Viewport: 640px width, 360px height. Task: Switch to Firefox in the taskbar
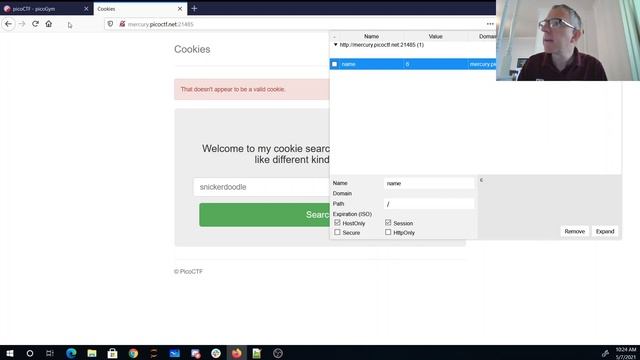(x=236, y=353)
